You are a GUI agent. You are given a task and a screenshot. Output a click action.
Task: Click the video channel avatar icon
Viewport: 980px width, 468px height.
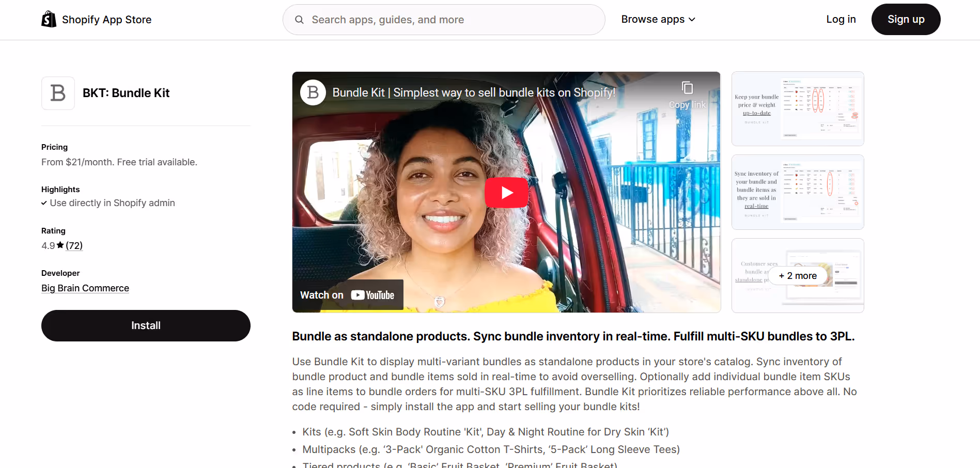click(313, 92)
